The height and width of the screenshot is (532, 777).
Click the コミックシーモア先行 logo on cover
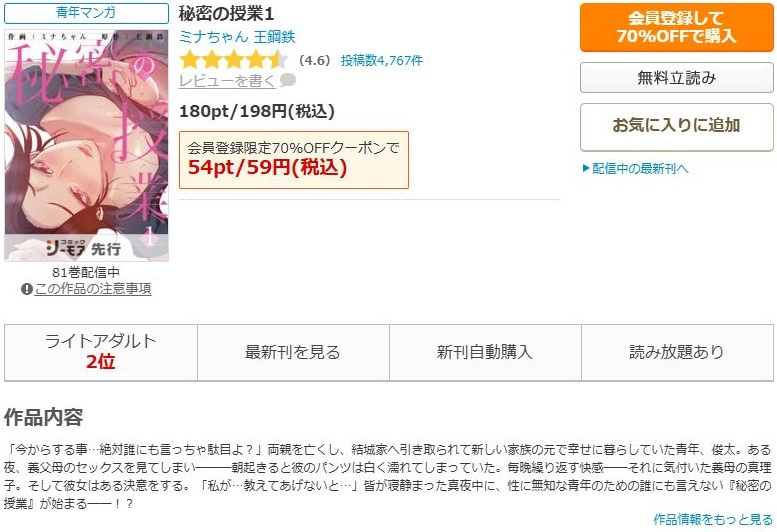[83, 248]
